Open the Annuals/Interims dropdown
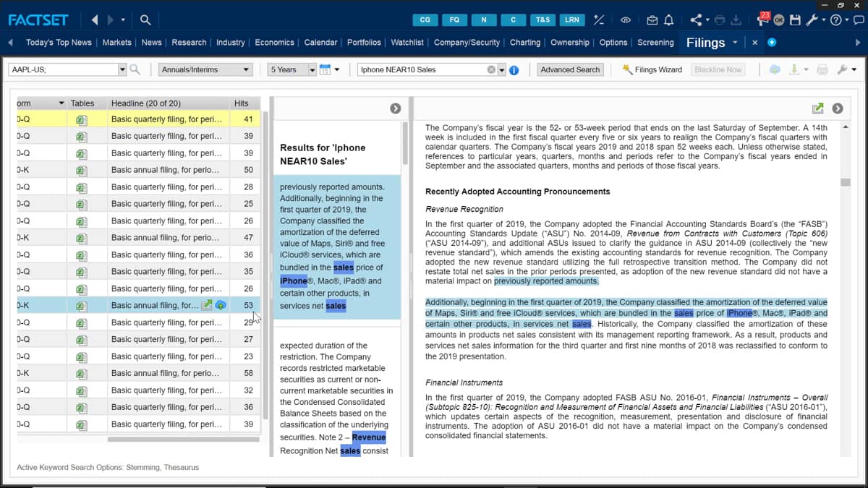This screenshot has height=488, width=868. click(205, 69)
